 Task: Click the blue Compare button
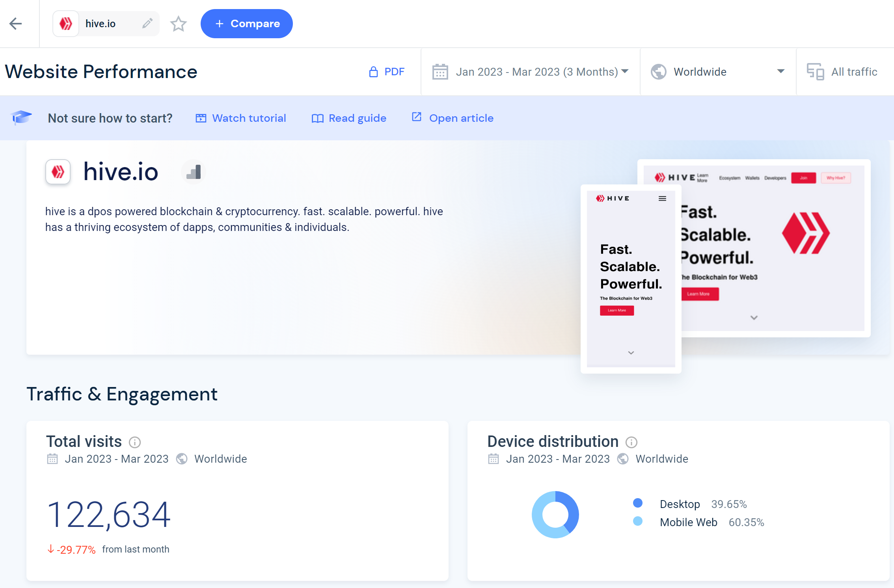247,24
